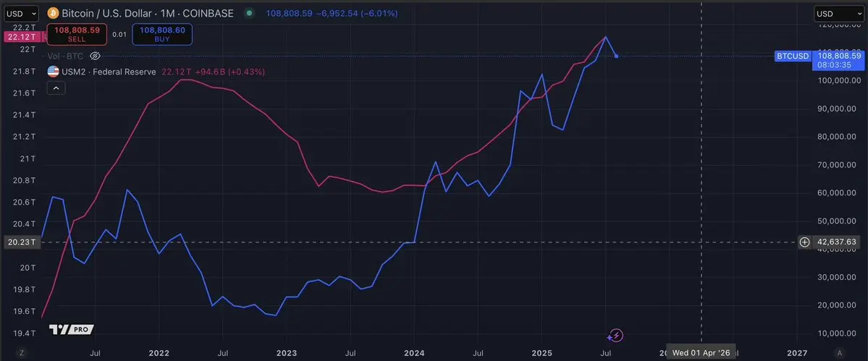Click the -6,952.54 (-6.01%) change value
Screen dimensions: 868x361
click(x=357, y=13)
